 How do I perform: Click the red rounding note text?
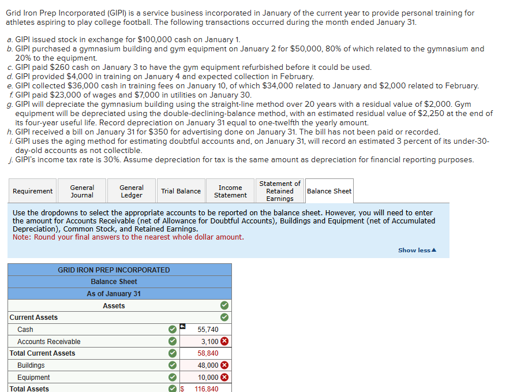(x=128, y=237)
